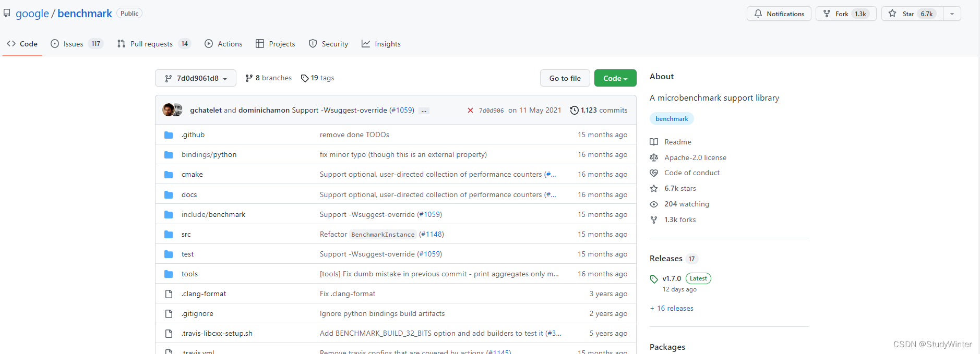Open 'fix minor typo' commit message
The image size is (980, 354).
tap(403, 155)
